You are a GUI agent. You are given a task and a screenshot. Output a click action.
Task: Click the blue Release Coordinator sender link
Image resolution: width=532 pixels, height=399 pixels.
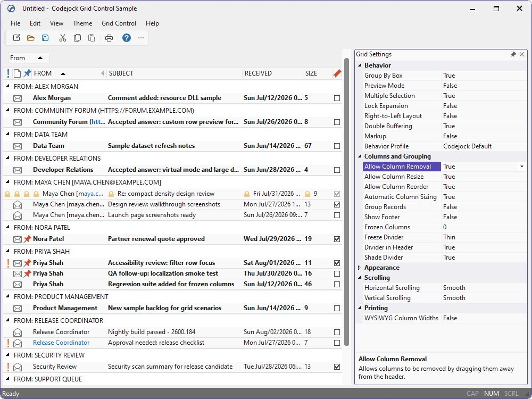[61, 343]
